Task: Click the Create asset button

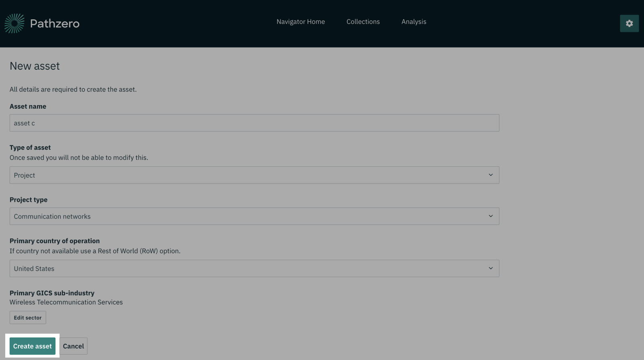Action: (x=33, y=346)
